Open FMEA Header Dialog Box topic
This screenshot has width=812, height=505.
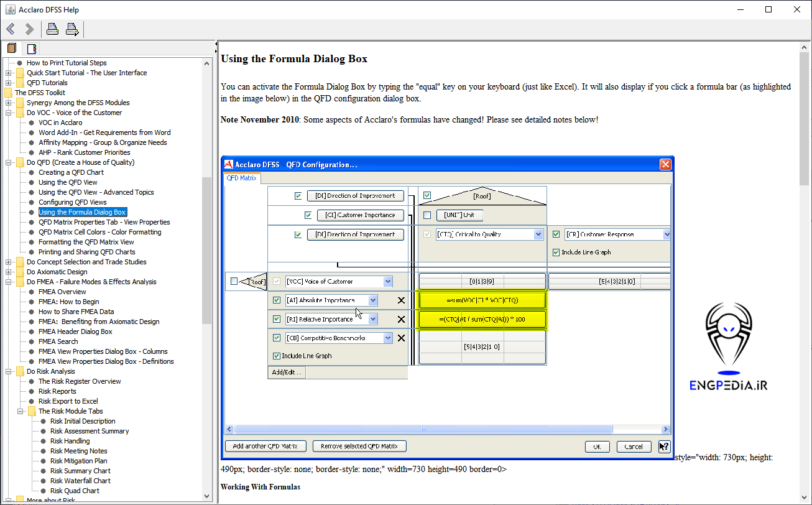75,331
